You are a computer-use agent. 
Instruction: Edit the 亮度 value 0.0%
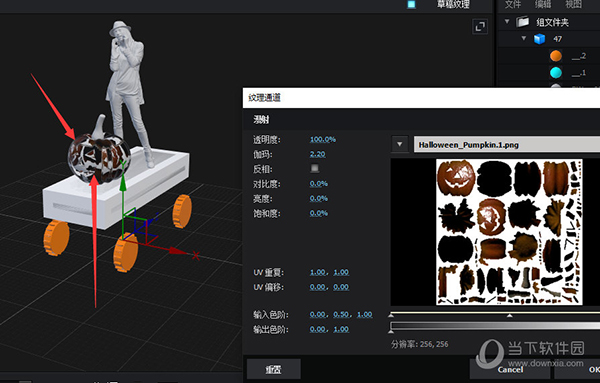pyautogui.click(x=319, y=198)
